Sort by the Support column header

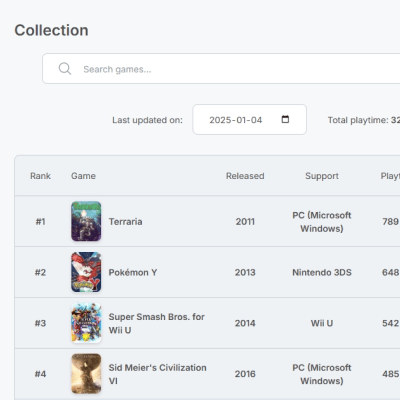322,176
